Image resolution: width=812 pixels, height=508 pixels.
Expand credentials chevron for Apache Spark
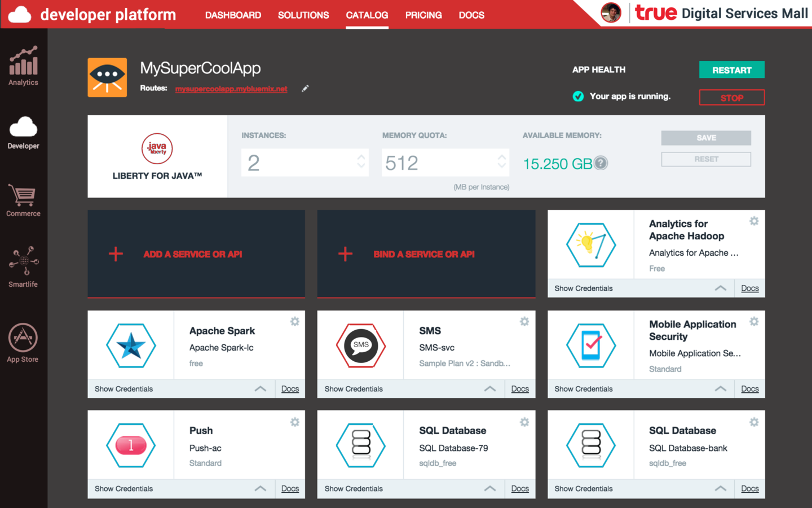pos(260,389)
